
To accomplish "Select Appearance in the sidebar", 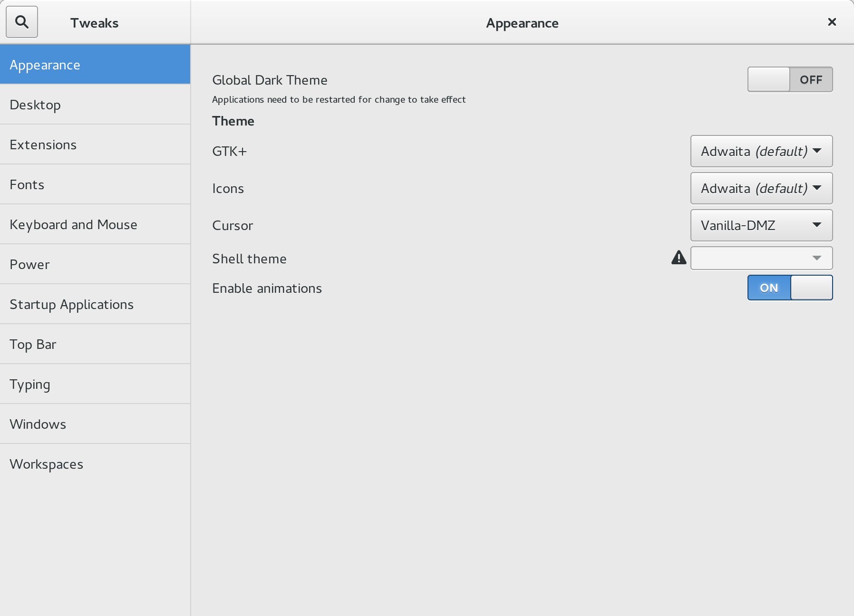I will (95, 65).
